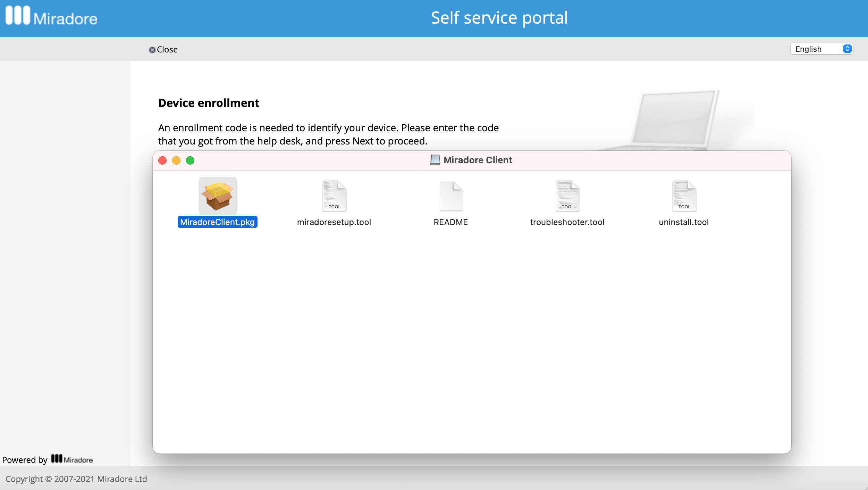Image resolution: width=868 pixels, height=490 pixels.
Task: Select the troubleshooter.tool file icon
Action: (567, 196)
